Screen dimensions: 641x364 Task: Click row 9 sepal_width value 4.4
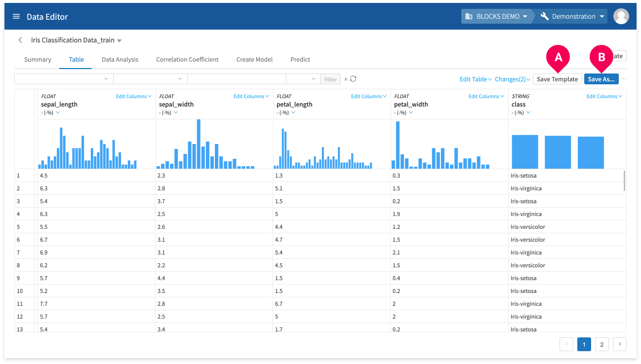[214, 278]
